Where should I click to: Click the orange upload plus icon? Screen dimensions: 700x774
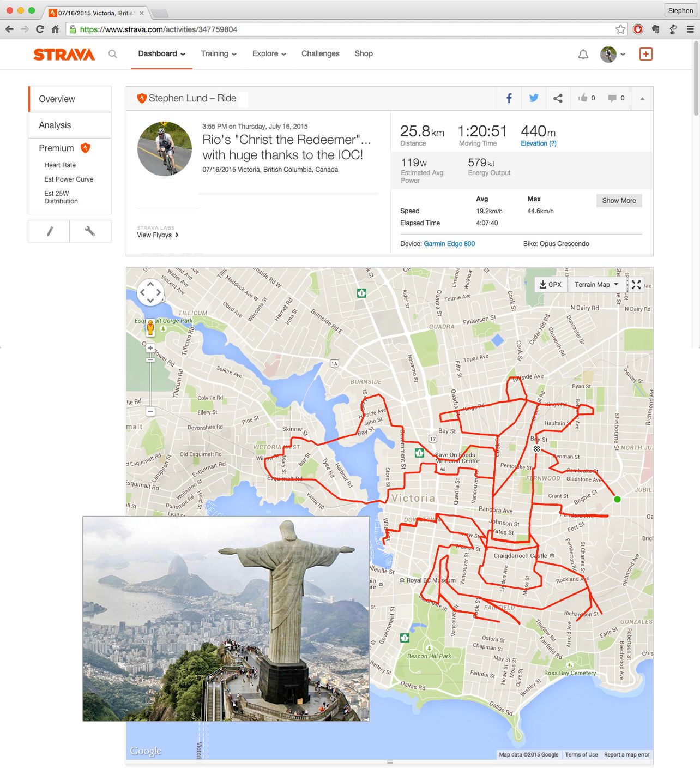(646, 54)
